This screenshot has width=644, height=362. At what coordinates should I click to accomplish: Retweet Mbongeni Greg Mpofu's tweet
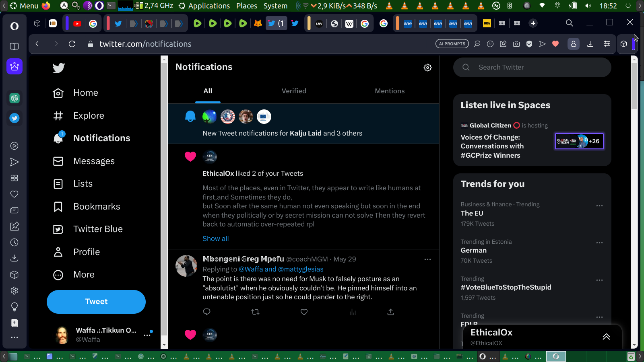click(x=255, y=312)
